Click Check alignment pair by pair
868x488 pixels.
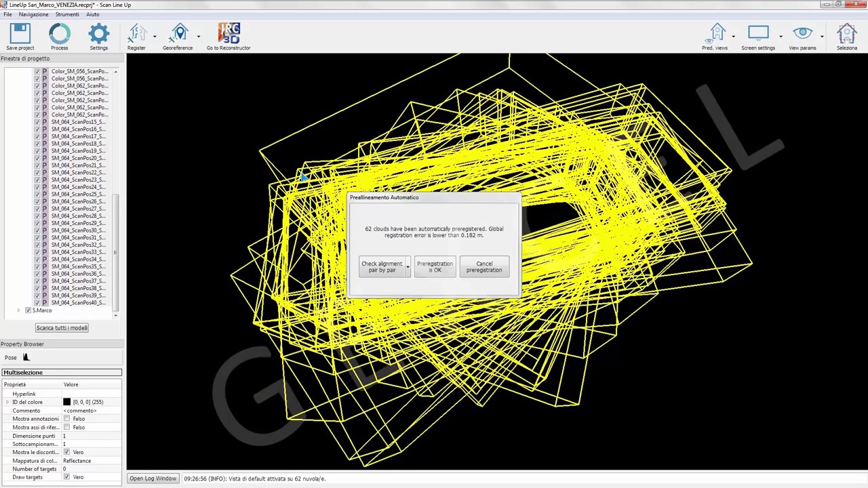(382, 267)
